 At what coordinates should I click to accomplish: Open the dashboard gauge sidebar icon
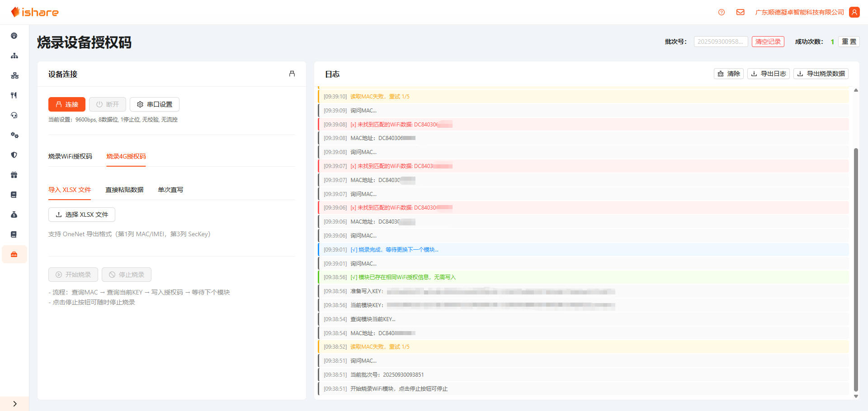pos(14,36)
